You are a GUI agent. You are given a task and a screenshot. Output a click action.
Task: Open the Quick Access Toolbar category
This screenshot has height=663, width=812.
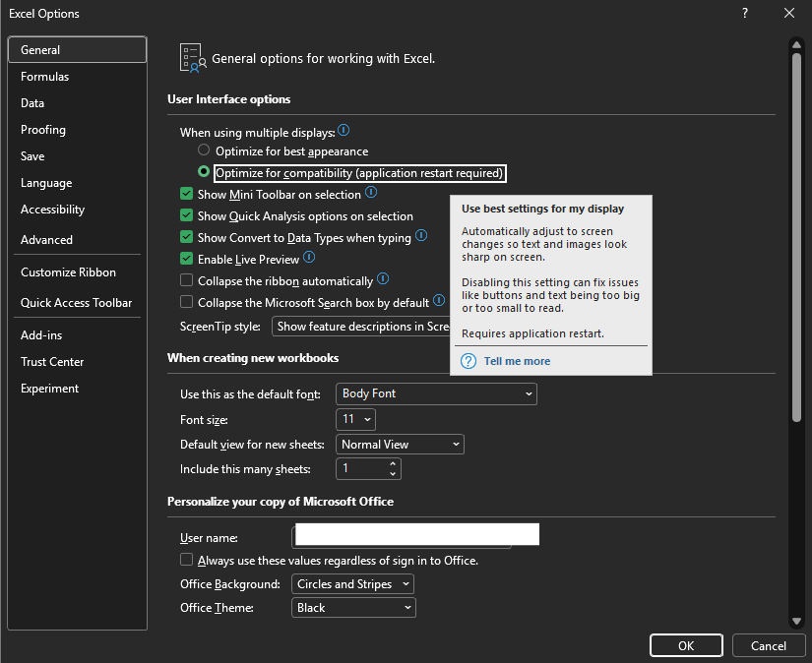[x=77, y=303]
